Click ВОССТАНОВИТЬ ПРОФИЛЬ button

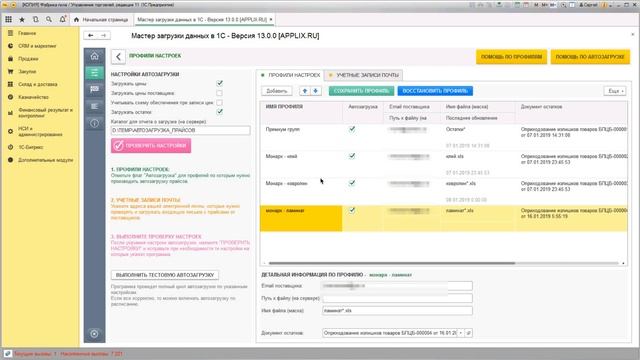435,91
